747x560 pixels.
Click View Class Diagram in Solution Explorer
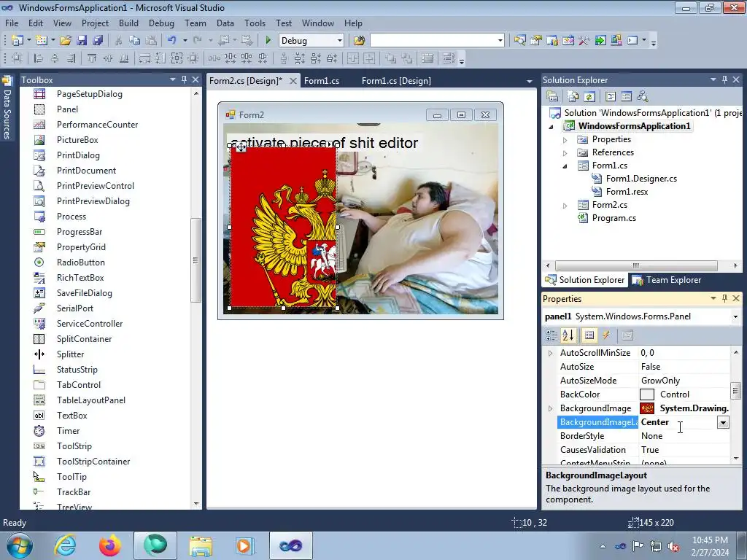[x=643, y=97]
